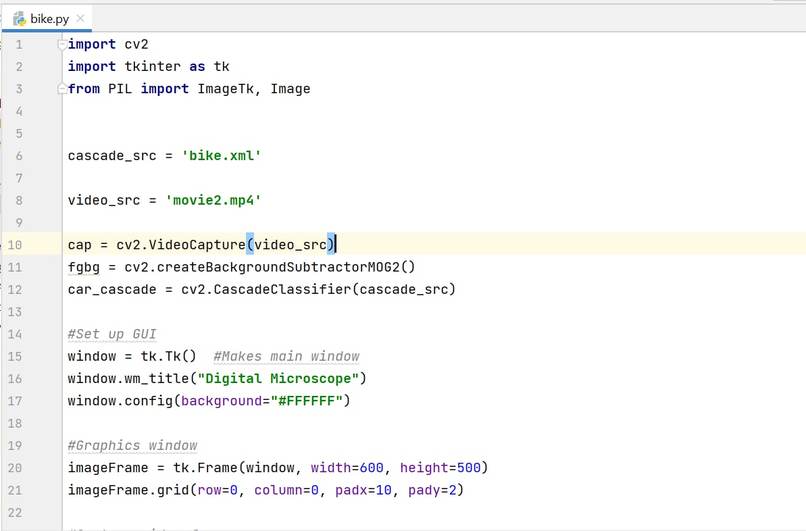Click the #Set up GUI comment
The width and height of the screenshot is (806, 531).
[112, 334]
